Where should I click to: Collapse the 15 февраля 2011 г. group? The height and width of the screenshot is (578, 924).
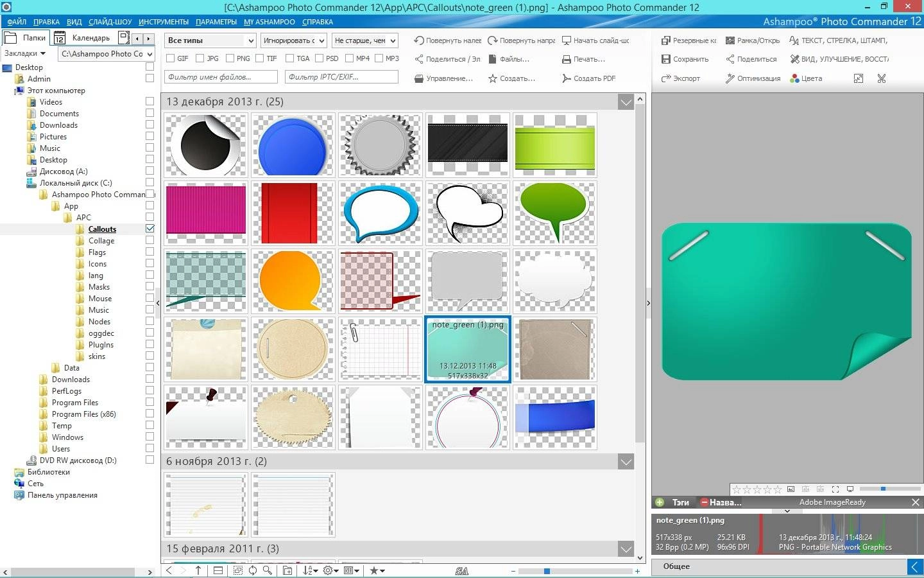[x=626, y=549]
